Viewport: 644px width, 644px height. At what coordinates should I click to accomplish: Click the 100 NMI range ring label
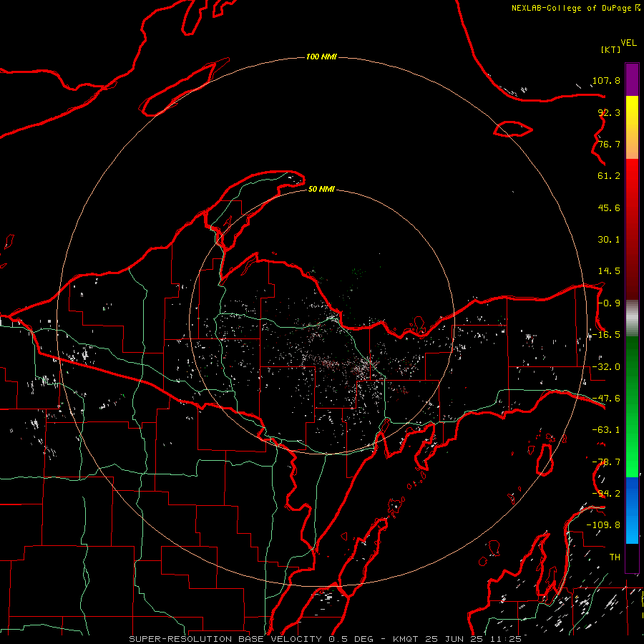coord(321,57)
